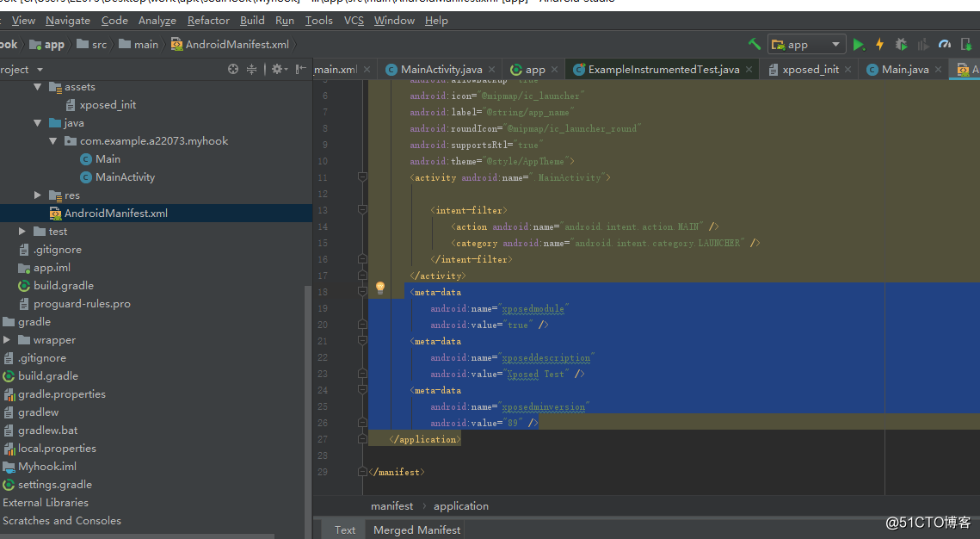Click the AndroidManifest.xml breadcrumb in navigation bar
This screenshot has height=539, width=980.
pos(230,45)
